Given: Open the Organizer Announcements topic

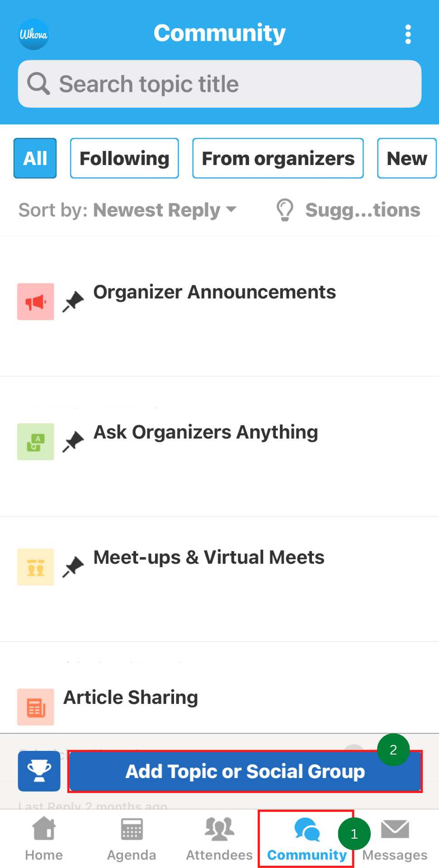Looking at the screenshot, I should [x=214, y=292].
